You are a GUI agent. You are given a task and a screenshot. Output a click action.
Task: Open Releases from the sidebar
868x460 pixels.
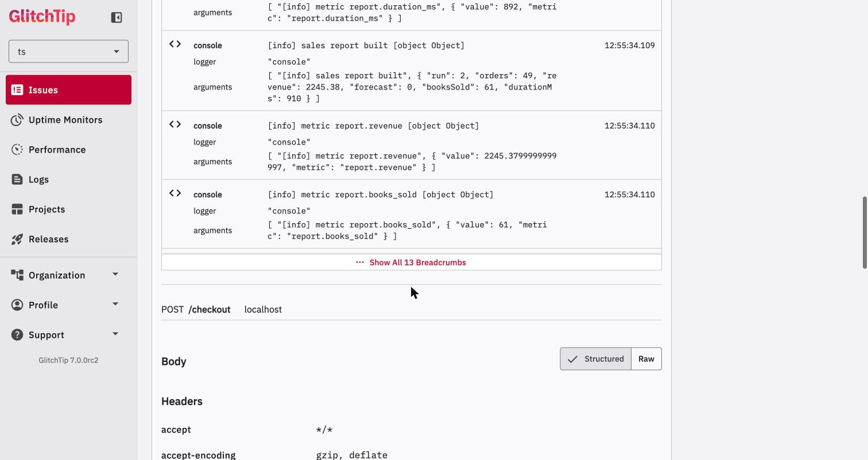(x=68, y=239)
